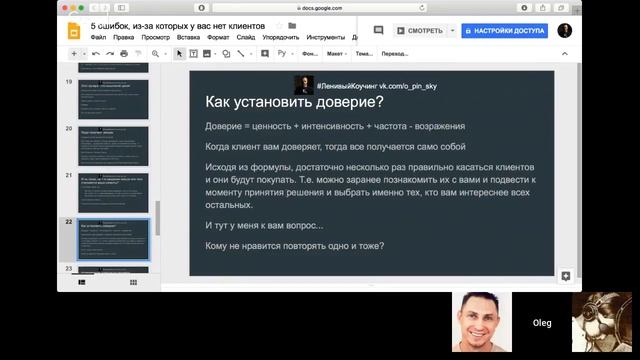Open the Explore button at bottom right
Viewport: 640px width, 360px height.
point(566,276)
